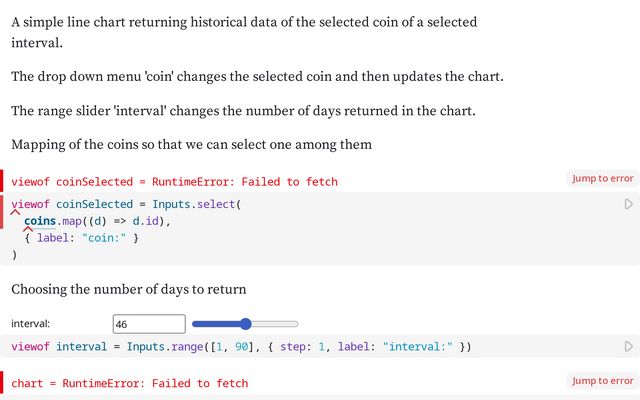Select the red error bar beside chart output
This screenshot has width=640, height=400.
click(3, 383)
